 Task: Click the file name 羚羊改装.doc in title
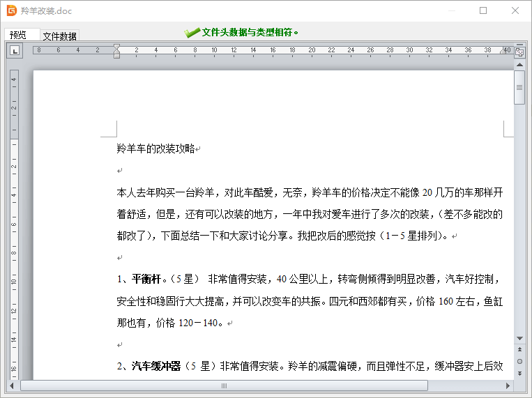point(46,11)
